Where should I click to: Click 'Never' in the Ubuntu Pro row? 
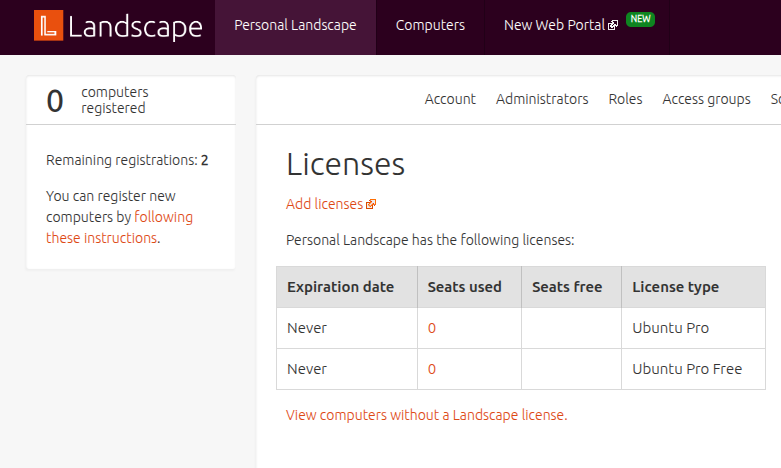tap(307, 328)
